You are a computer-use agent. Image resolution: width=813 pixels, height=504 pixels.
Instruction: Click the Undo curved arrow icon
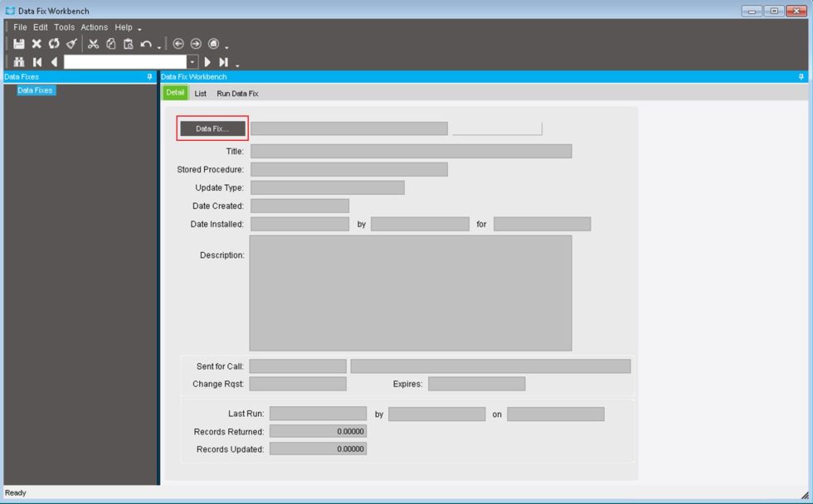coord(146,44)
